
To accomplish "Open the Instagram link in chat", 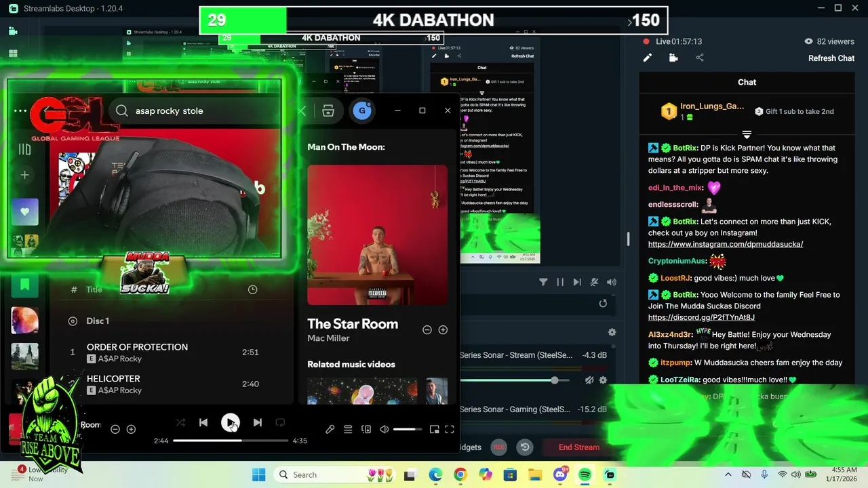I will coord(726,244).
